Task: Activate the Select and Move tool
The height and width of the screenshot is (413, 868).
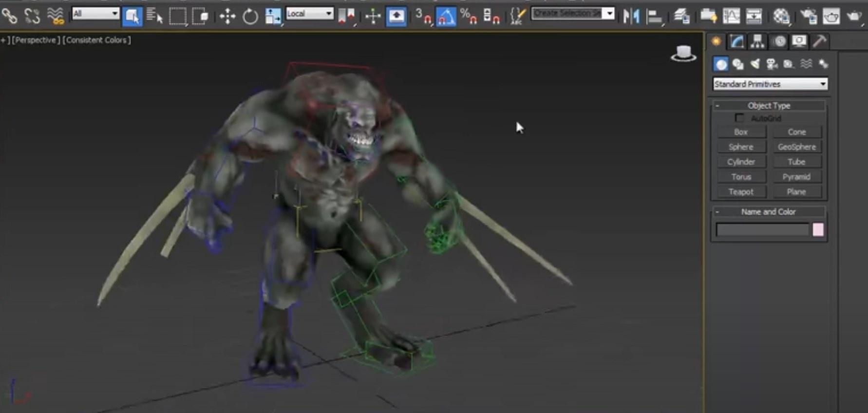Action: (x=227, y=17)
